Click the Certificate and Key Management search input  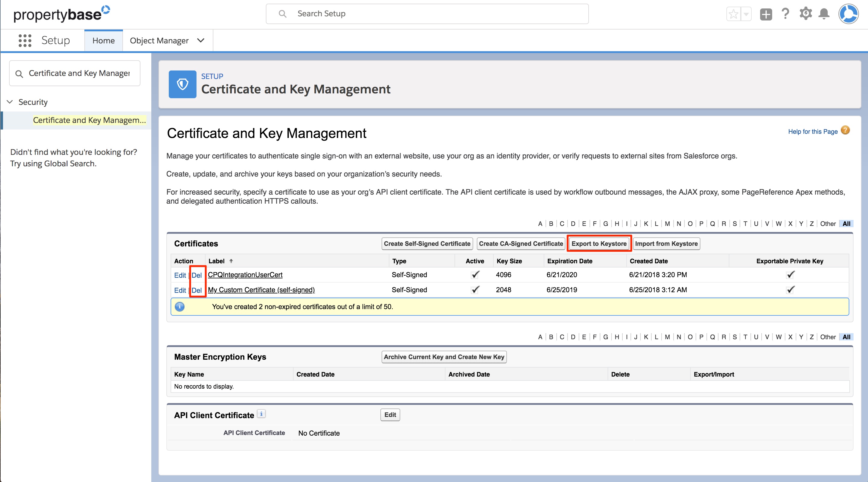pos(75,74)
